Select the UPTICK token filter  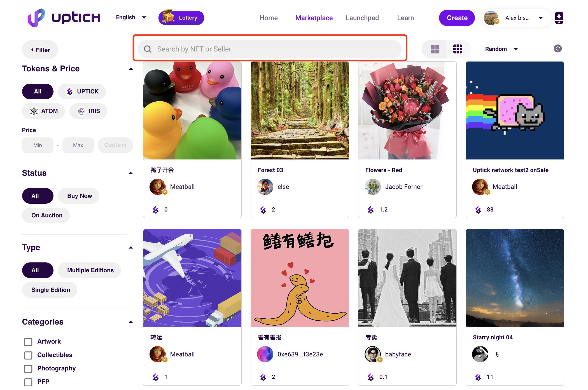82,91
